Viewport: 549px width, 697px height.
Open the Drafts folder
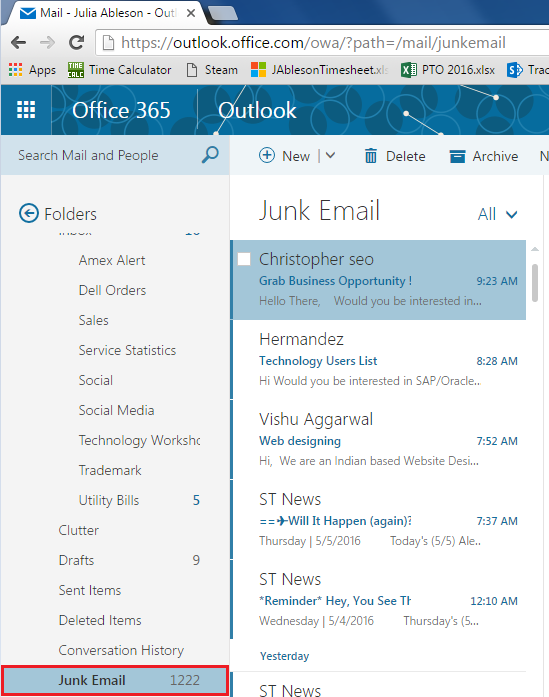tap(76, 560)
